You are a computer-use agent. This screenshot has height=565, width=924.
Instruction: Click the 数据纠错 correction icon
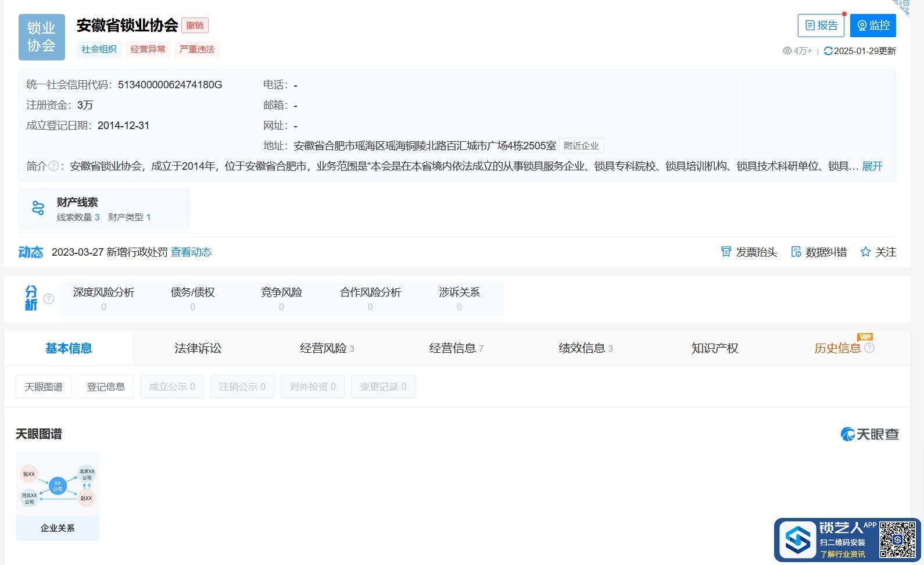(796, 252)
